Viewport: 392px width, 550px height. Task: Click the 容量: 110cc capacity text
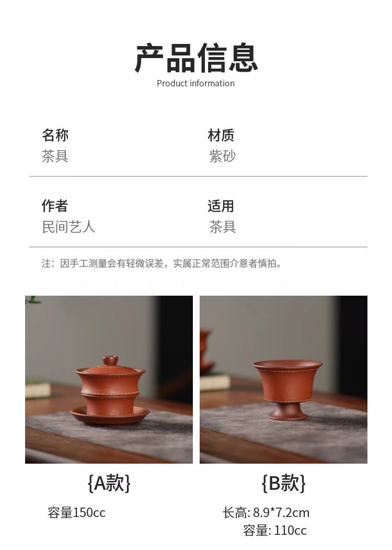point(275,530)
